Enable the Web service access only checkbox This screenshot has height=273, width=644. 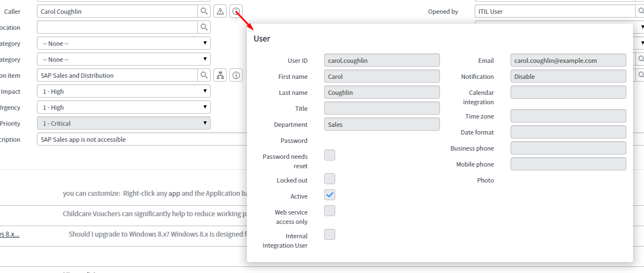(330, 211)
